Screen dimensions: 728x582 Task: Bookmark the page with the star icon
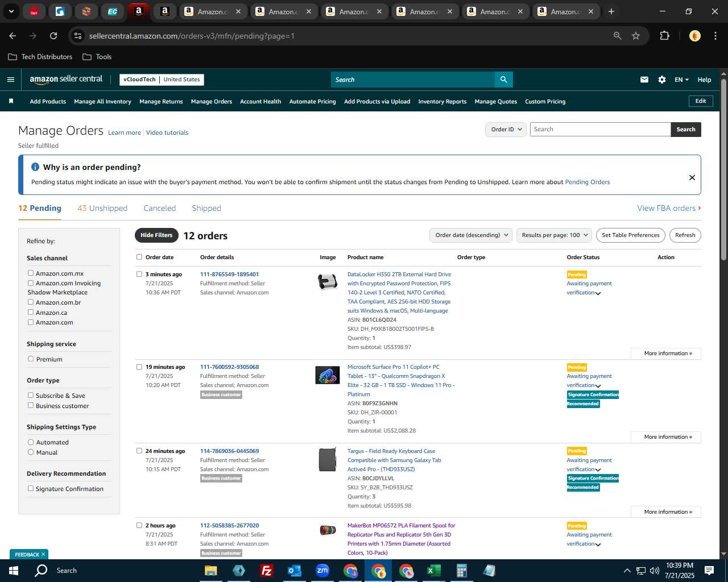tap(636, 36)
